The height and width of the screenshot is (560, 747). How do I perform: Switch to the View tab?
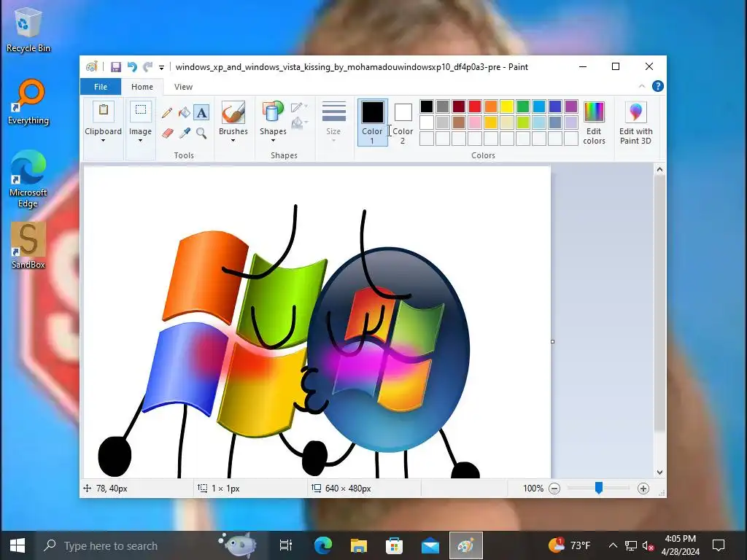tap(183, 87)
